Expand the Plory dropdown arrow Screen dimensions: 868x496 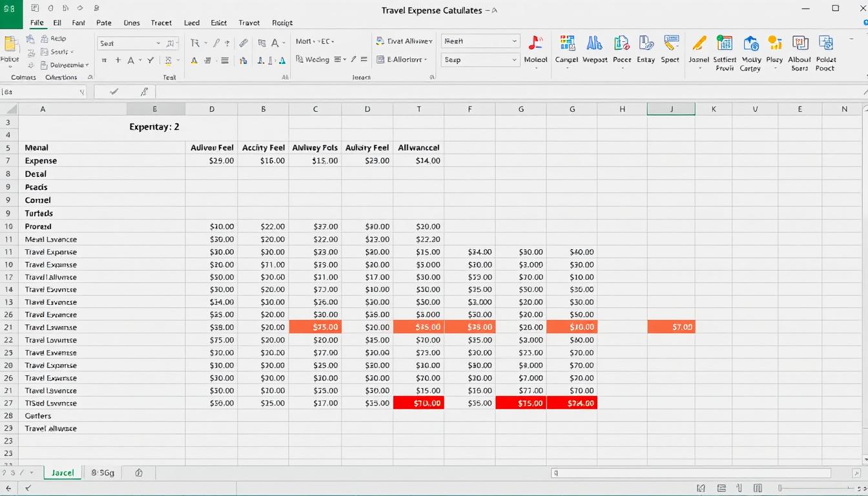(774, 68)
